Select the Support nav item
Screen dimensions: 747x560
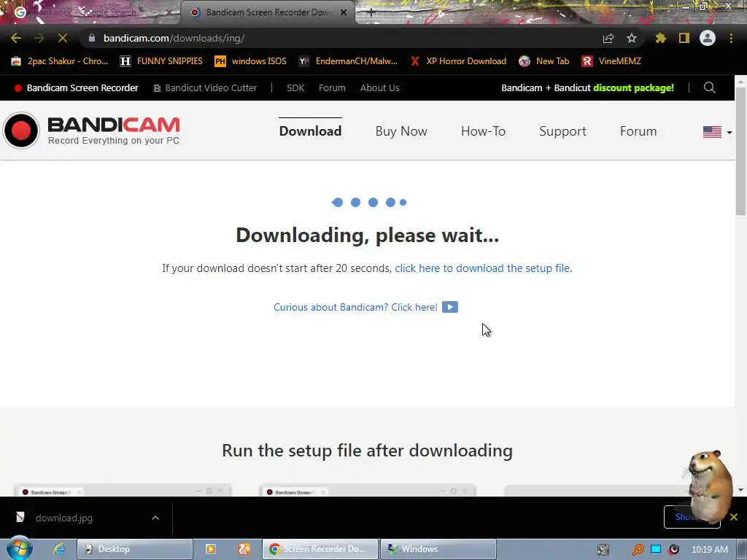click(562, 131)
